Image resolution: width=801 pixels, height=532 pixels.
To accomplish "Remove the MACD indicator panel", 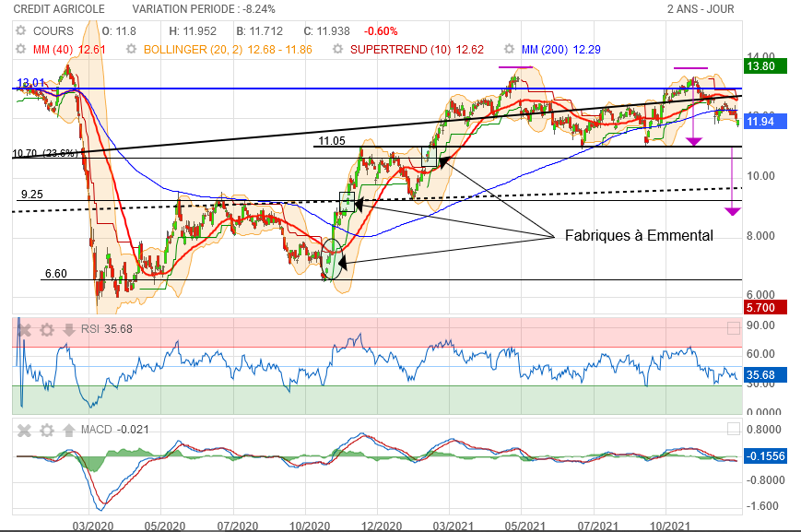I will click(24, 431).
